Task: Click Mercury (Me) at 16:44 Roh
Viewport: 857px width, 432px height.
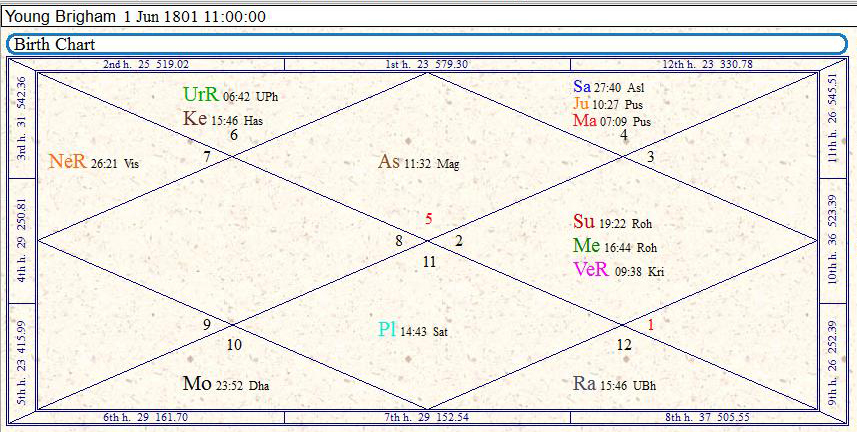Action: click(586, 246)
